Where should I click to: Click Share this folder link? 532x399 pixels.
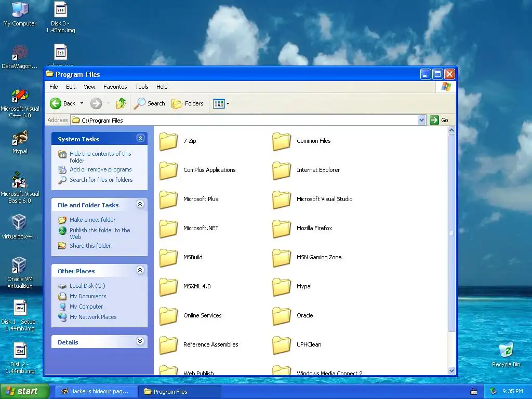click(90, 246)
